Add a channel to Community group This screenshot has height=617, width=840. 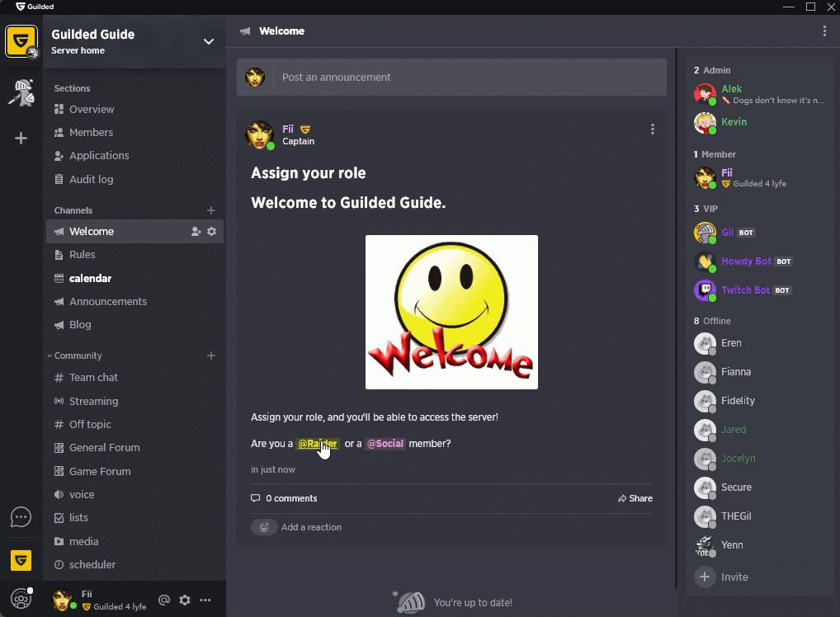tap(211, 356)
